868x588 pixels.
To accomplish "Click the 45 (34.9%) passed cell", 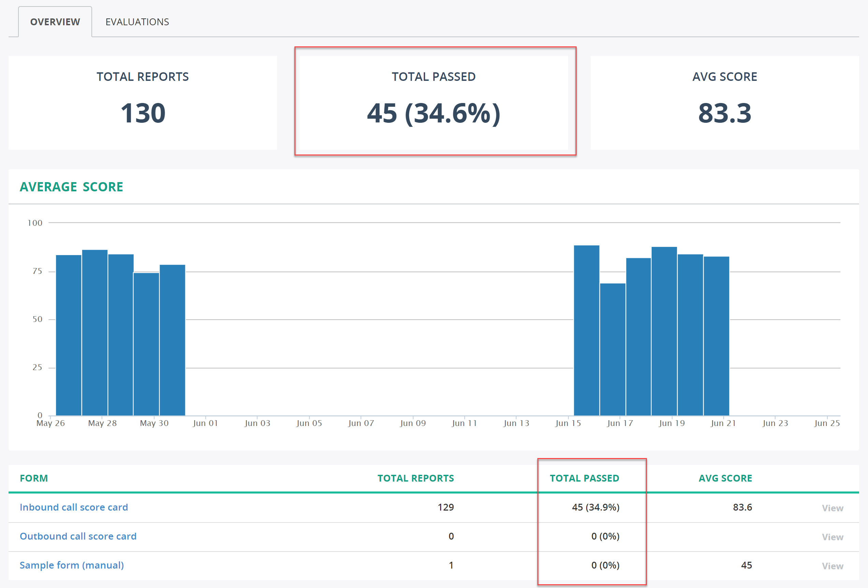I will (596, 507).
